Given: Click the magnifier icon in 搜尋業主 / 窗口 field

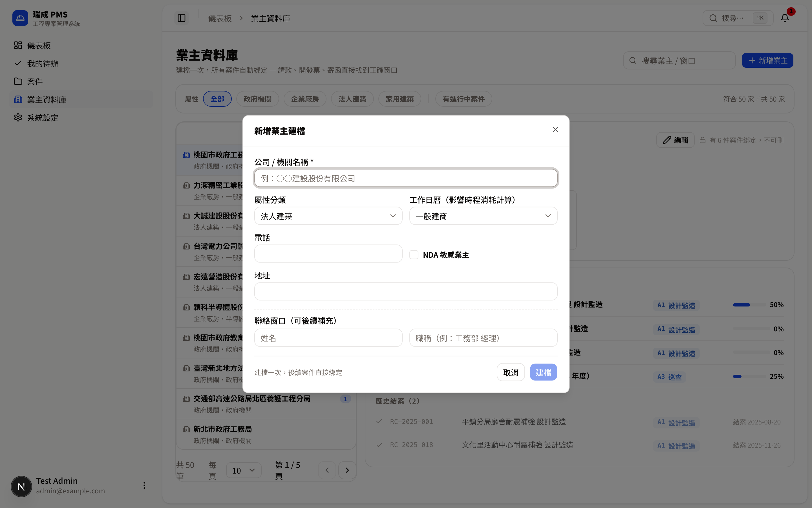Looking at the screenshot, I should 633,60.
